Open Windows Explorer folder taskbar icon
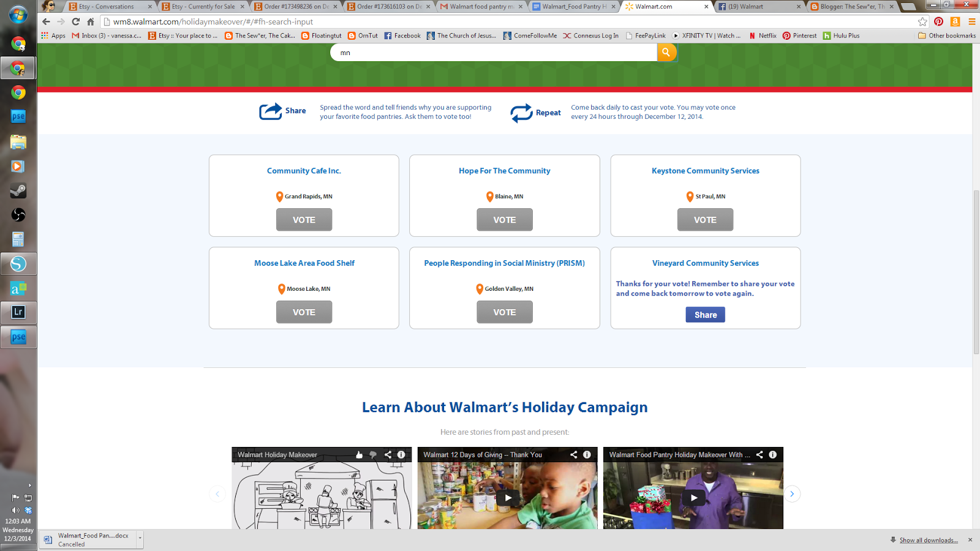 pos(18,141)
